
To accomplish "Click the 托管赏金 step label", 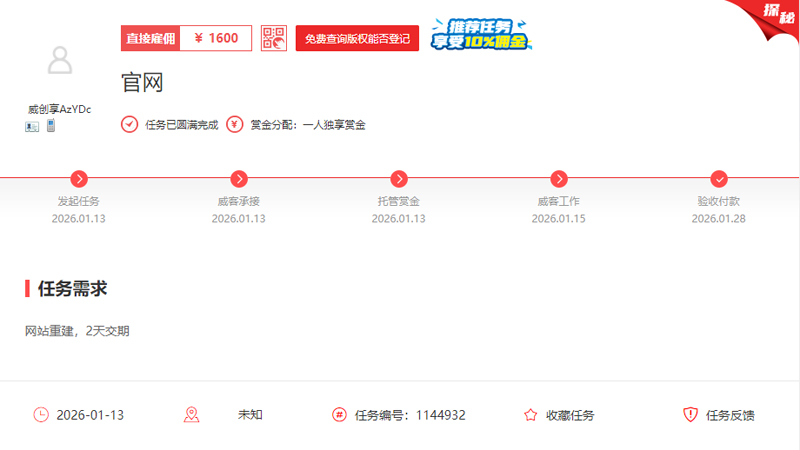I will (x=398, y=202).
